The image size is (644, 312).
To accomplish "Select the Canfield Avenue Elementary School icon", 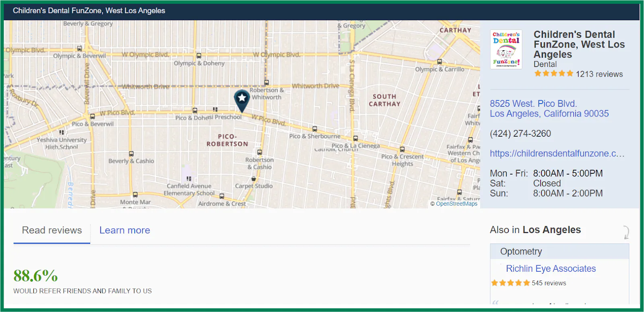I will point(189,179).
